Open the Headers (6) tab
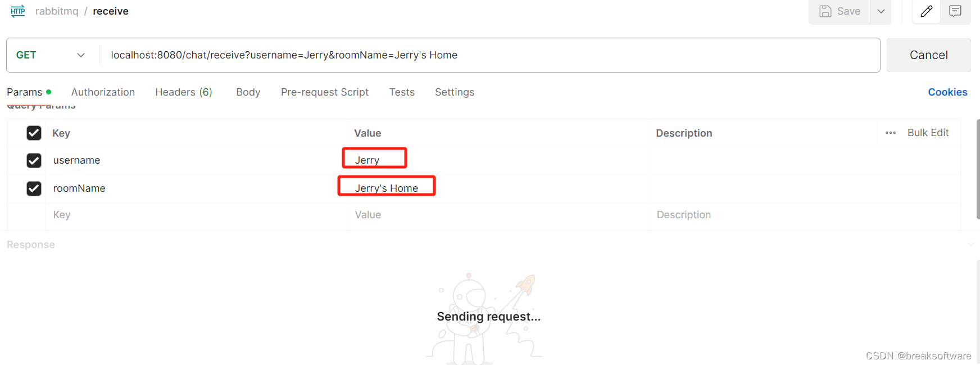Screen dimensions: 980x365 pyautogui.click(x=184, y=92)
